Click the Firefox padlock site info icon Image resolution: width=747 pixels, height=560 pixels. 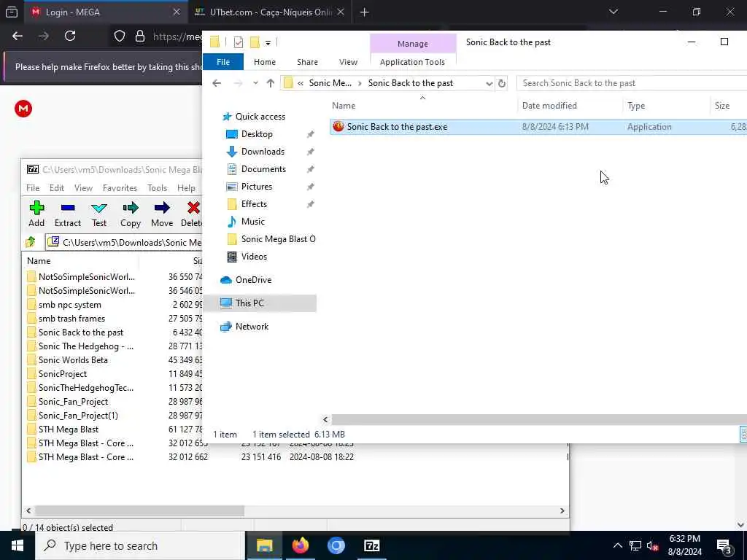click(x=140, y=36)
